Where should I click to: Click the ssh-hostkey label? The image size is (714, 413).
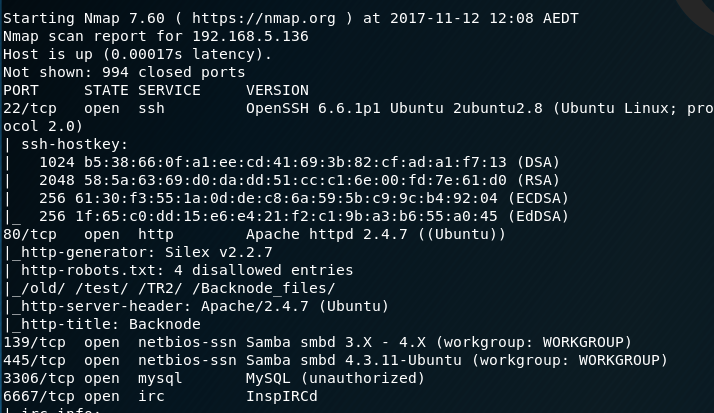[x=74, y=144]
